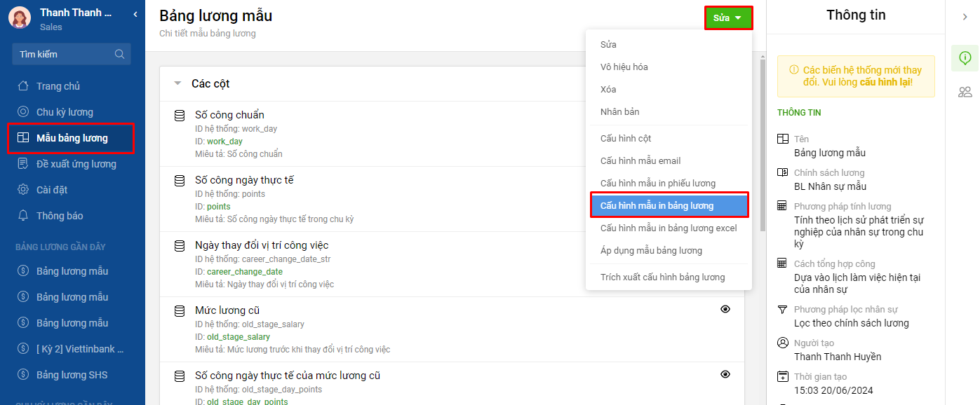The height and width of the screenshot is (405, 980).
Task: Click Chính sách lương field icon
Action: (783, 172)
